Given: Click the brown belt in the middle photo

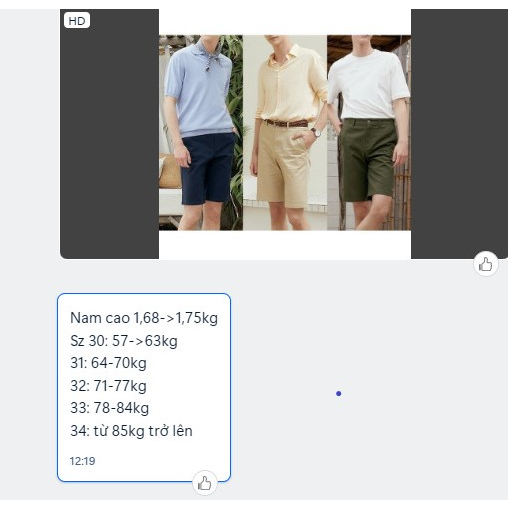Looking at the screenshot, I should click(287, 123).
